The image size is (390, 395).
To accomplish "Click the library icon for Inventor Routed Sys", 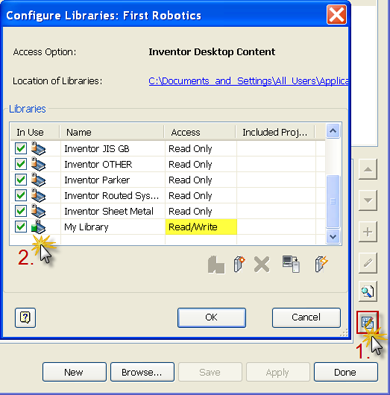I will [x=38, y=195].
